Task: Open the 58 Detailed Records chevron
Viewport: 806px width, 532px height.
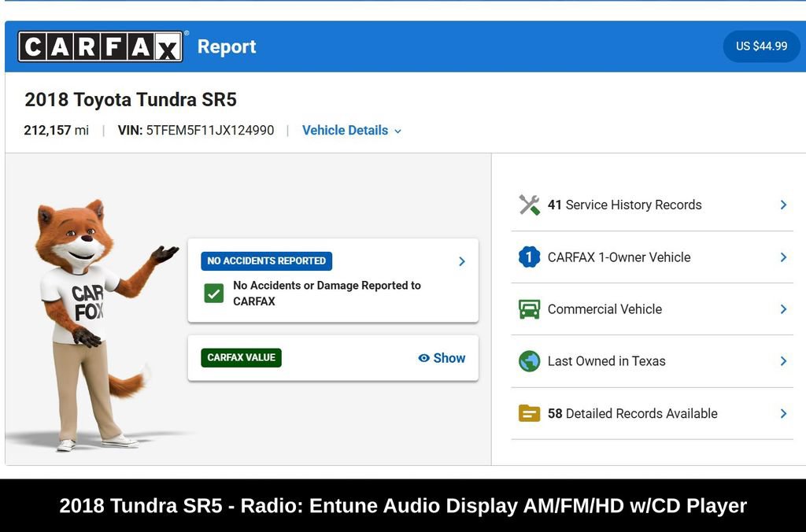Action: tap(783, 413)
